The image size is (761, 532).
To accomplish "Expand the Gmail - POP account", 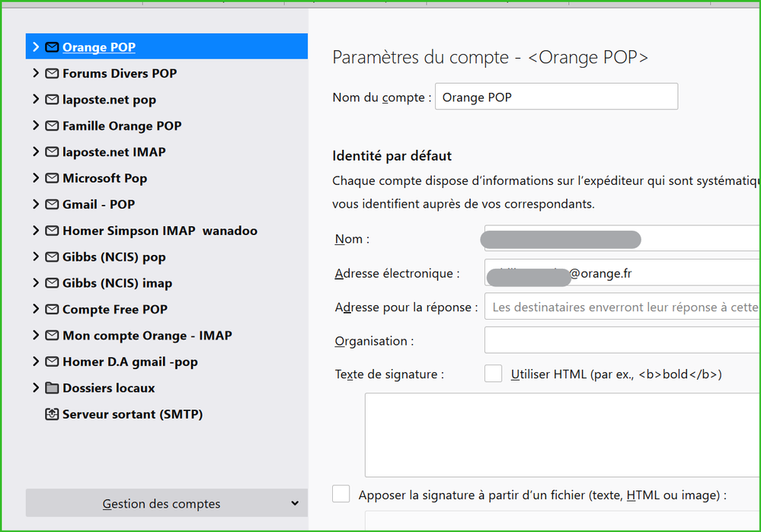I will (36, 204).
